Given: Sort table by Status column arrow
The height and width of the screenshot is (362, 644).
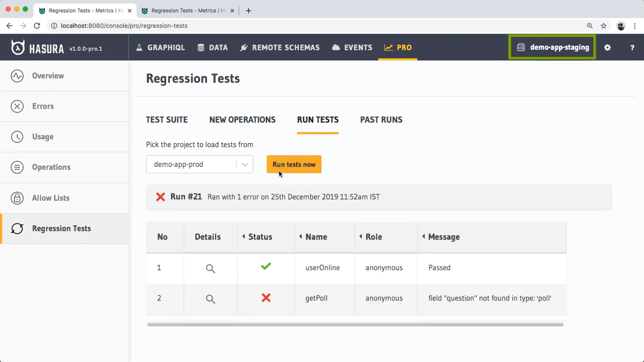Looking at the screenshot, I should (x=244, y=237).
